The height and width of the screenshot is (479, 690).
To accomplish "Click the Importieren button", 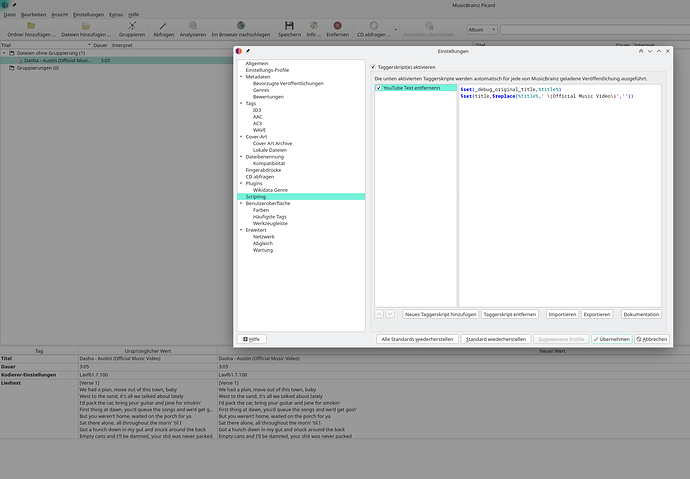I will point(562,314).
